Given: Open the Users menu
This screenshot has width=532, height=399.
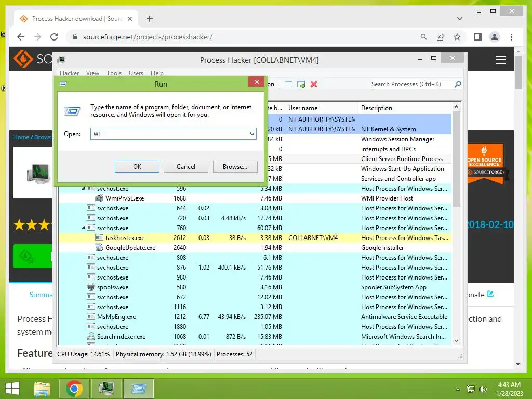Looking at the screenshot, I should (x=136, y=73).
